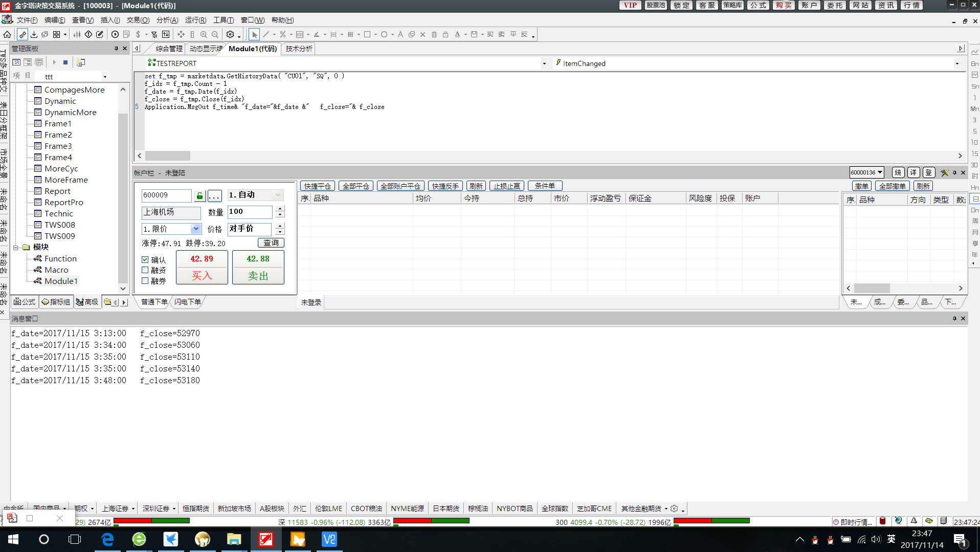980x552 pixels.
Task: Click the zoom in magnifier icon
Action: (x=204, y=34)
